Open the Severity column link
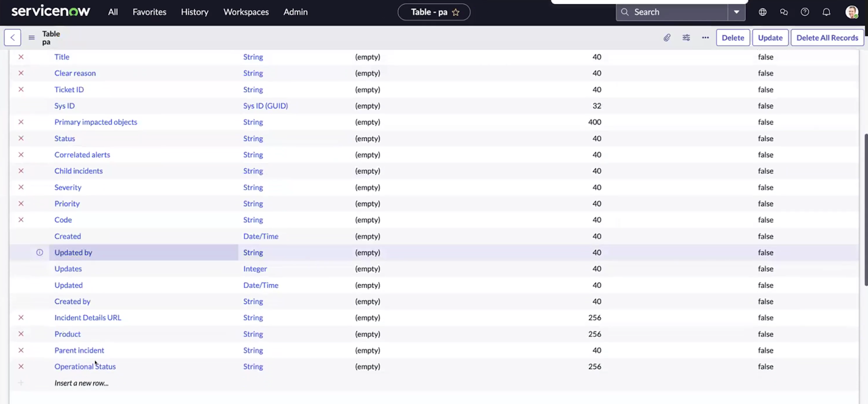 (x=68, y=187)
